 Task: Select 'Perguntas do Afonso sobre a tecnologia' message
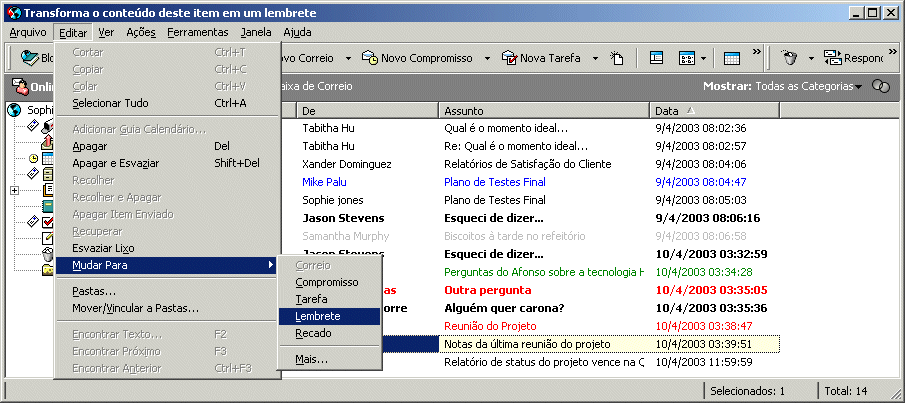pos(544,271)
